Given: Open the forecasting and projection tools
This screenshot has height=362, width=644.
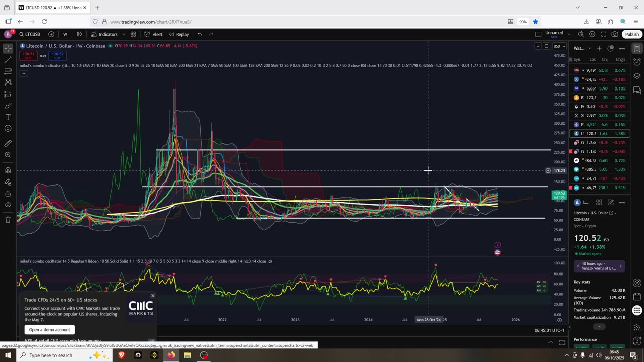Looking at the screenshot, I should tap(8, 94).
